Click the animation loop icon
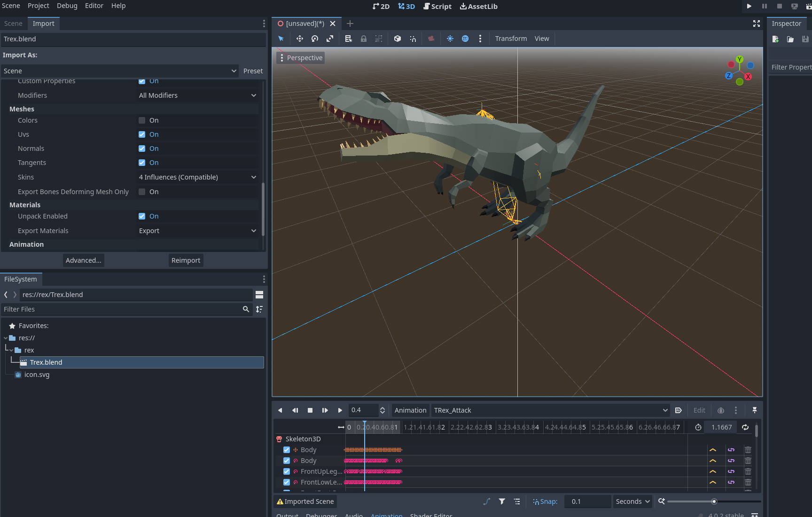Viewport: 812px width, 517px height. 745,427
